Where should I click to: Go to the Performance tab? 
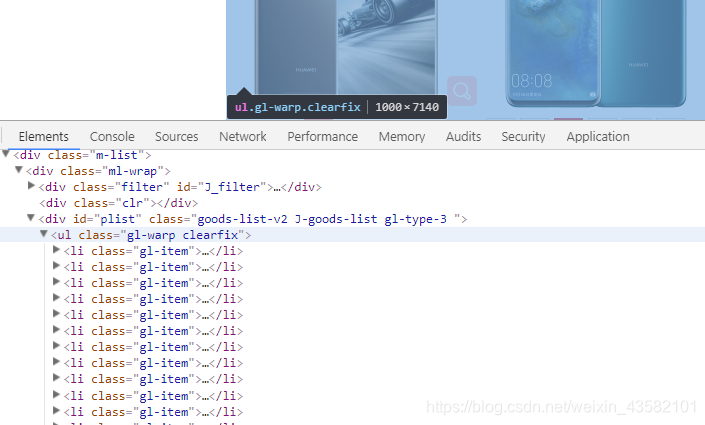[x=322, y=136]
